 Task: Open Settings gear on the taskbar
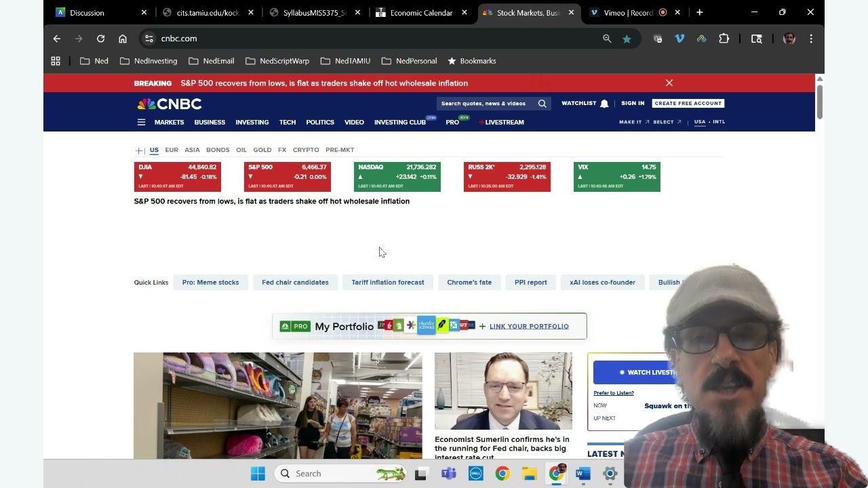click(x=610, y=474)
